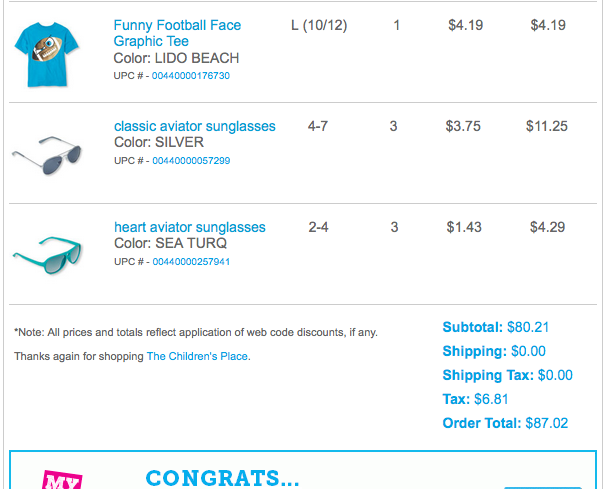Click the L (10/12) size value
The height and width of the screenshot is (489, 603).
[319, 25]
